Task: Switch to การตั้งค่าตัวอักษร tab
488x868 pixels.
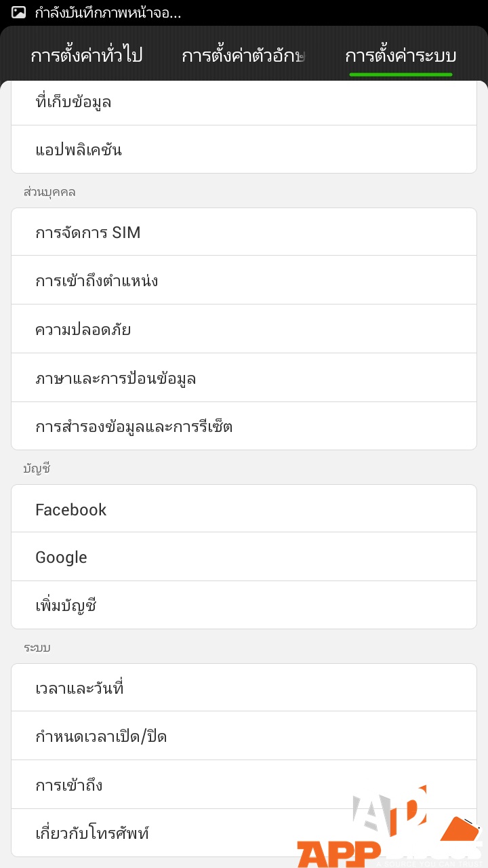Action: pyautogui.click(x=243, y=56)
